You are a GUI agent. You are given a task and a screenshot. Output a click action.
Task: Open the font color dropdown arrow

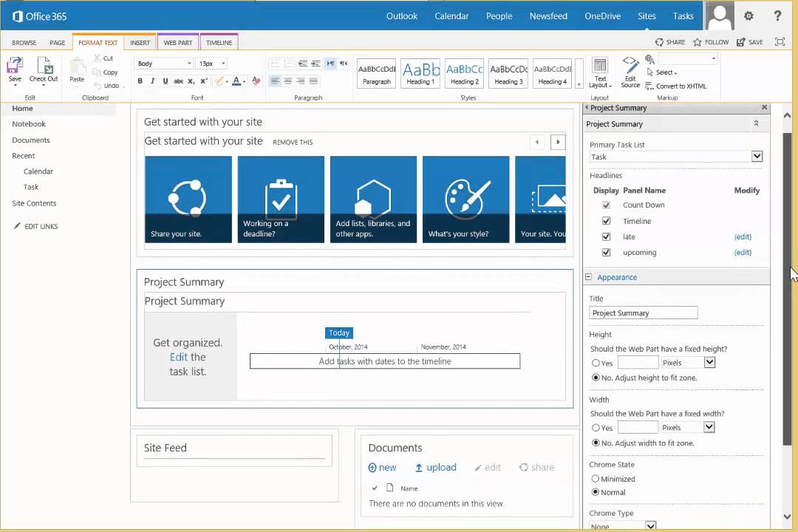pos(245,81)
